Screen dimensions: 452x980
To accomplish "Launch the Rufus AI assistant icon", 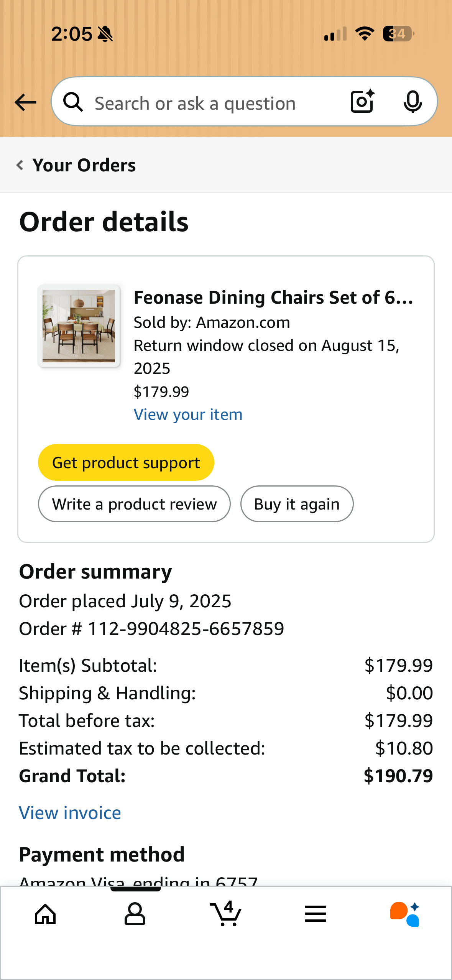I will [x=405, y=914].
